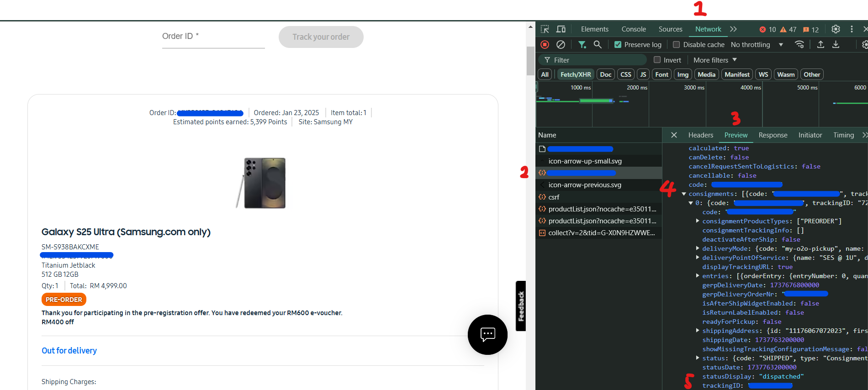Click the error count badge showing 10
The height and width of the screenshot is (390, 868).
click(x=767, y=30)
